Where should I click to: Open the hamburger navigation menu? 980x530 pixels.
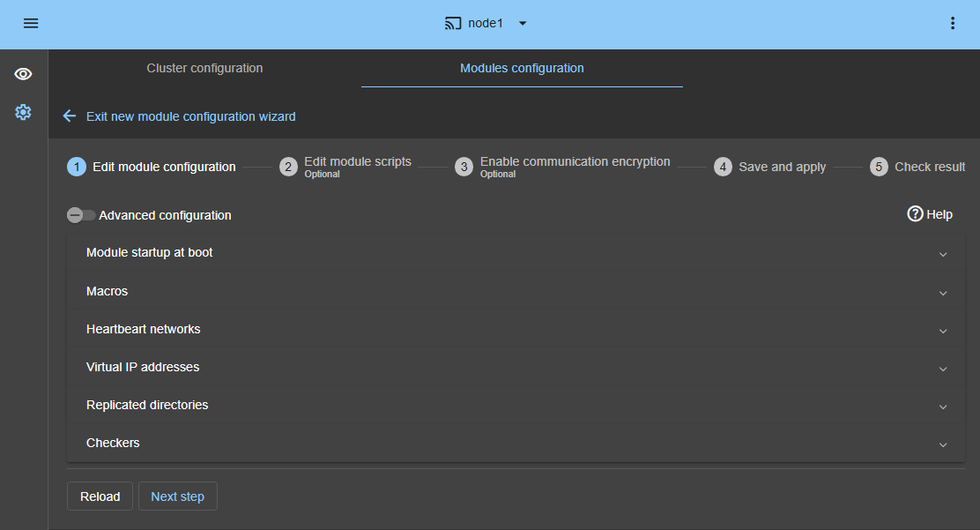pos(31,23)
